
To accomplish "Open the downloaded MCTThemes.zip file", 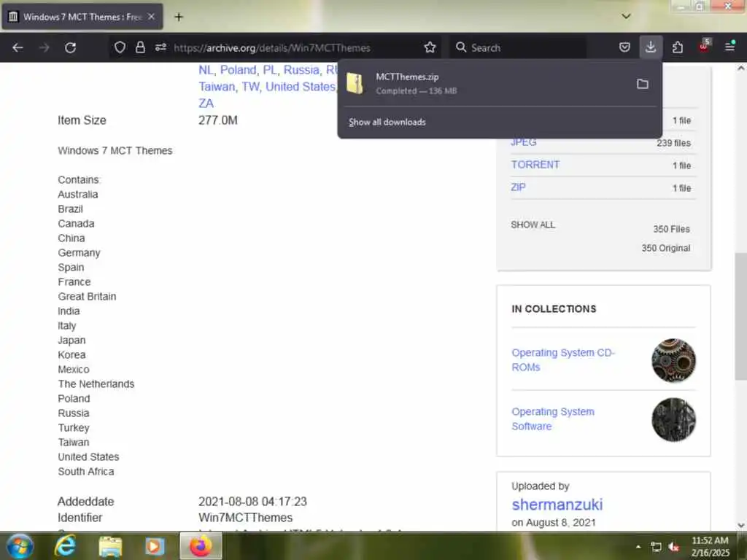I will point(486,83).
